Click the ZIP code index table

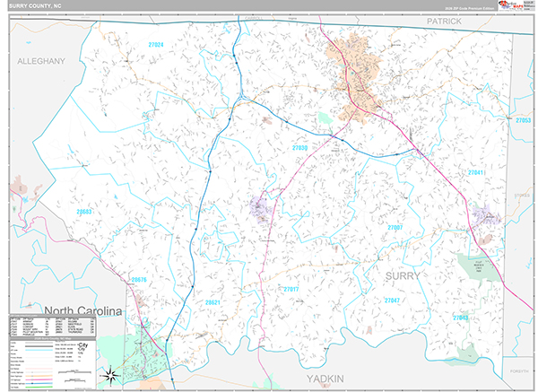pyautogui.click(x=53, y=327)
